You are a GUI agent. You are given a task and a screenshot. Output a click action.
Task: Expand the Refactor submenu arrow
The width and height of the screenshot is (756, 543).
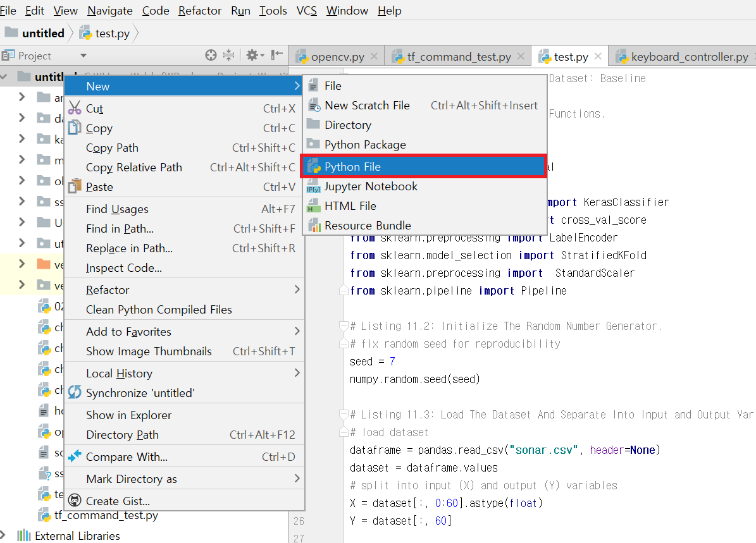(x=297, y=289)
